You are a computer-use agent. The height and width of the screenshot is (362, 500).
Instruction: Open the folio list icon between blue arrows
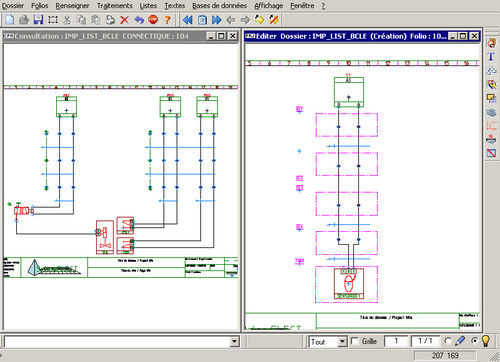pyautogui.click(x=202, y=20)
